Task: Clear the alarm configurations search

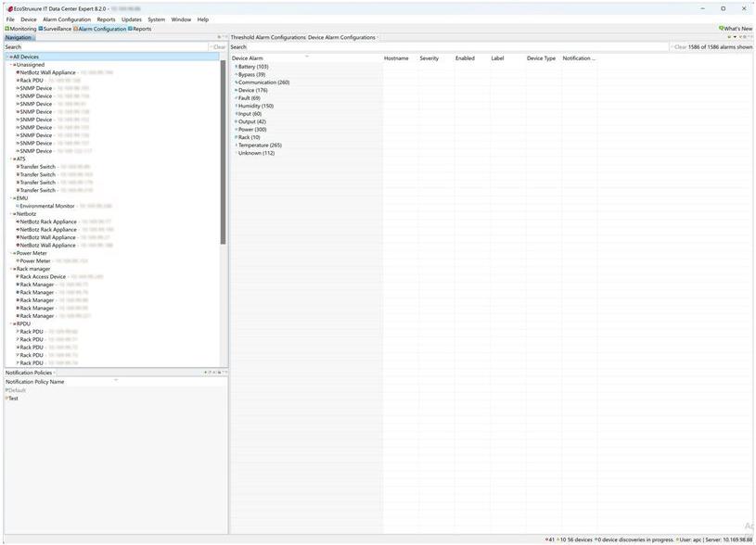Action: coord(679,47)
